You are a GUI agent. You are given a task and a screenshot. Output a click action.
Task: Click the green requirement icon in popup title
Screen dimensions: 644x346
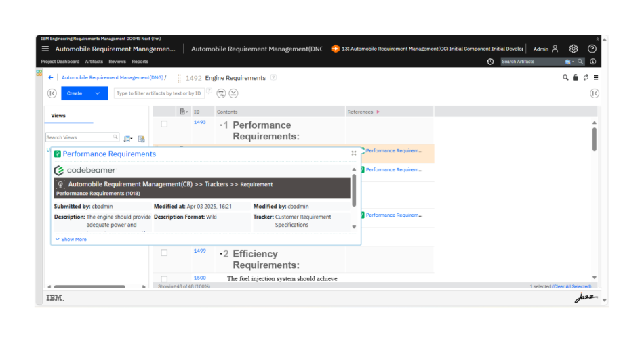(x=58, y=154)
